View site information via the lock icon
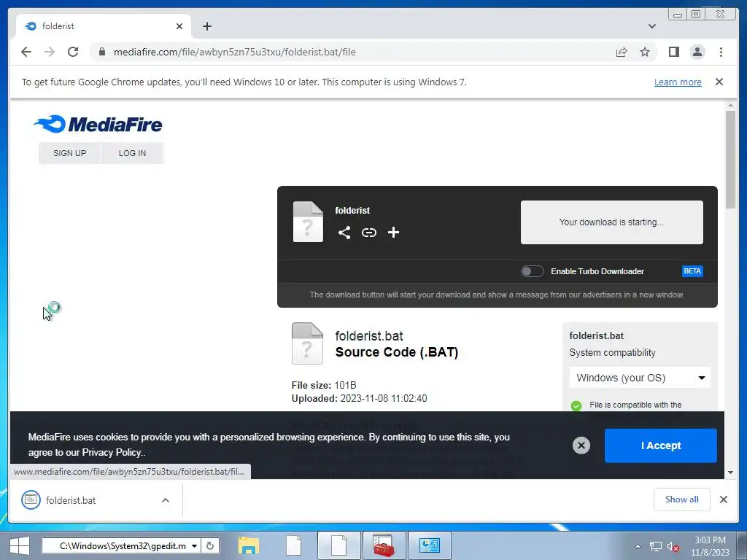 click(102, 52)
